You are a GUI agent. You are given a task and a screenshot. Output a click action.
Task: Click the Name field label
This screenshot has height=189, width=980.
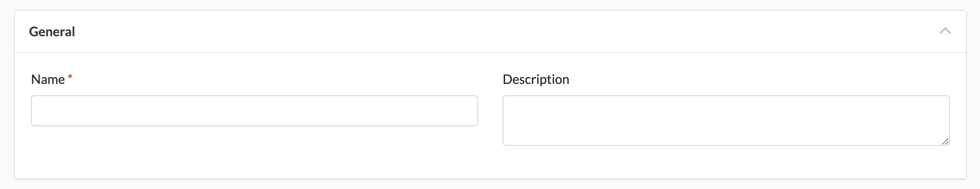click(x=48, y=79)
